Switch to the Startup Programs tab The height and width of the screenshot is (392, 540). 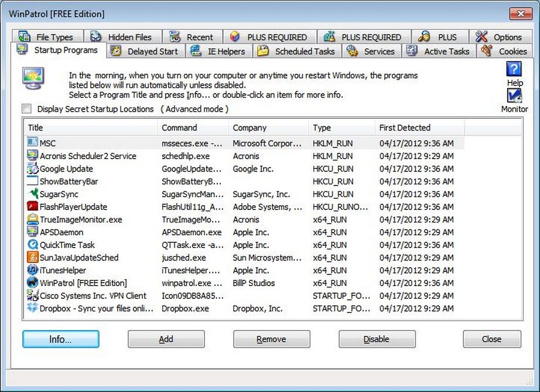pyautogui.click(x=58, y=50)
